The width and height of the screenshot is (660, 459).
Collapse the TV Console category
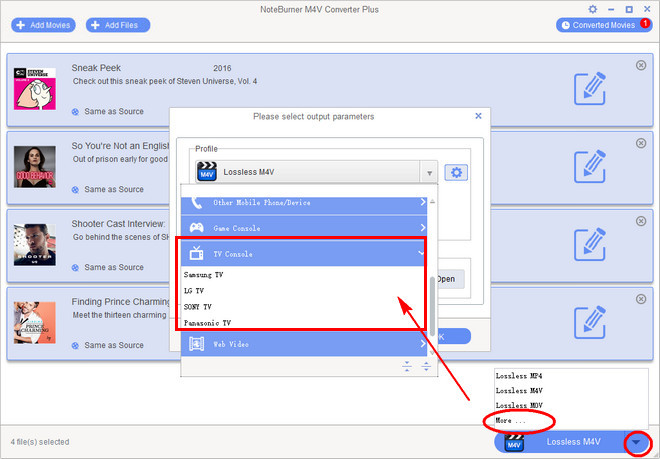pyautogui.click(x=304, y=254)
